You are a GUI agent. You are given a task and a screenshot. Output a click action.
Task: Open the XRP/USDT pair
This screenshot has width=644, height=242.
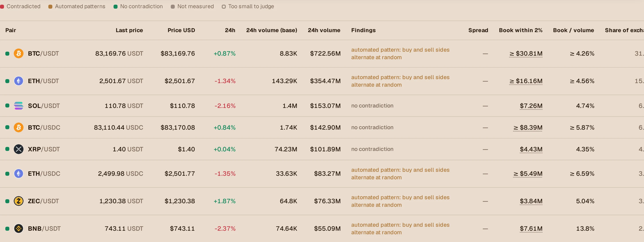[44, 149]
